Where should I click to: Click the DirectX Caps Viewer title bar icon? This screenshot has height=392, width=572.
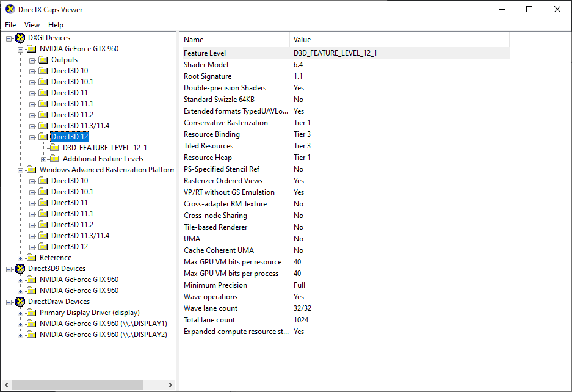click(x=10, y=10)
